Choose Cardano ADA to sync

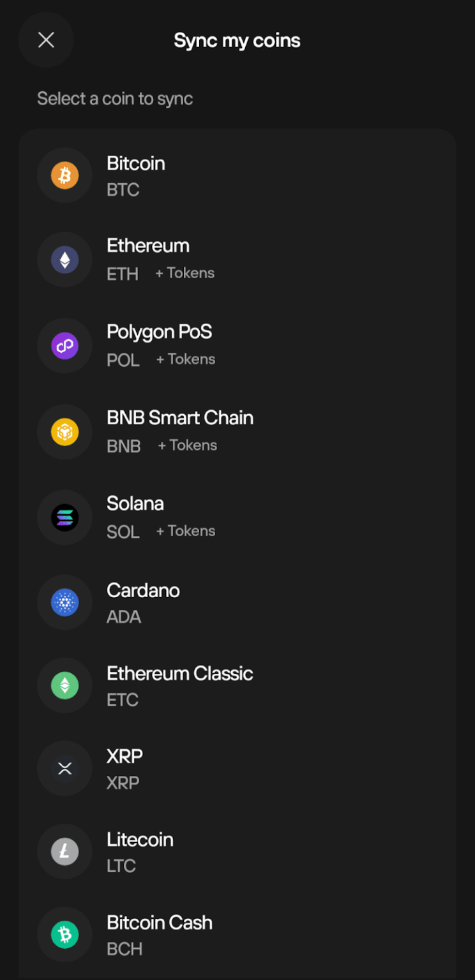click(143, 591)
